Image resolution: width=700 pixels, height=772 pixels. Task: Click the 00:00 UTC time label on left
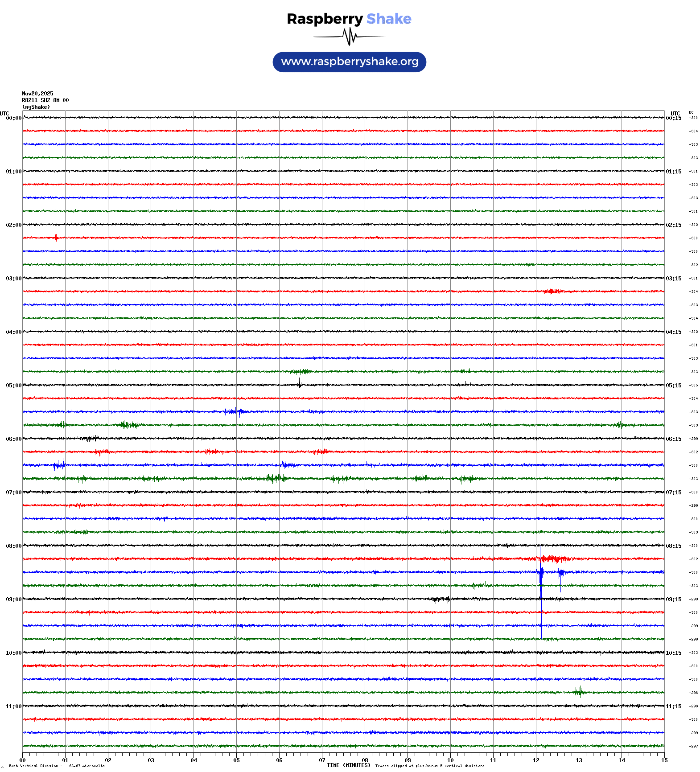[x=13, y=118]
